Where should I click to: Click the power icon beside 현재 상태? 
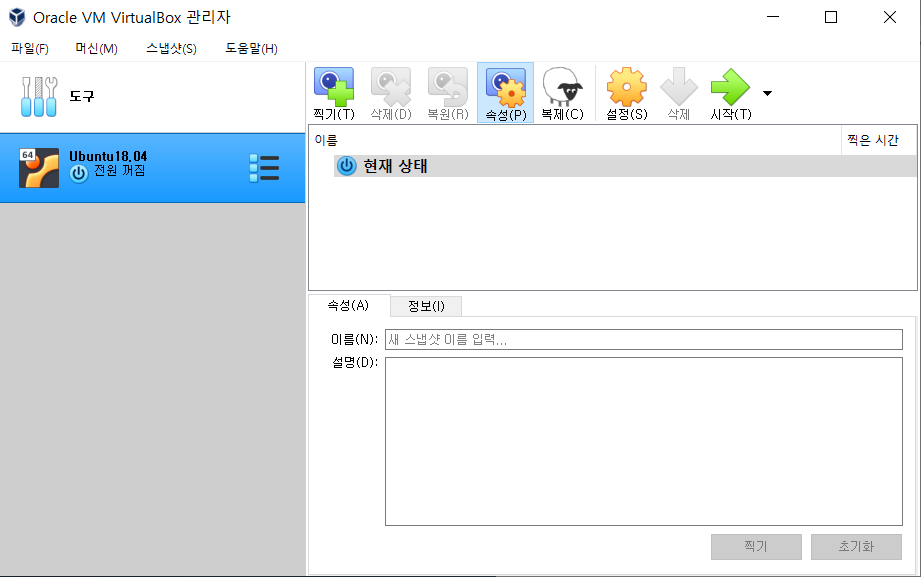click(347, 166)
